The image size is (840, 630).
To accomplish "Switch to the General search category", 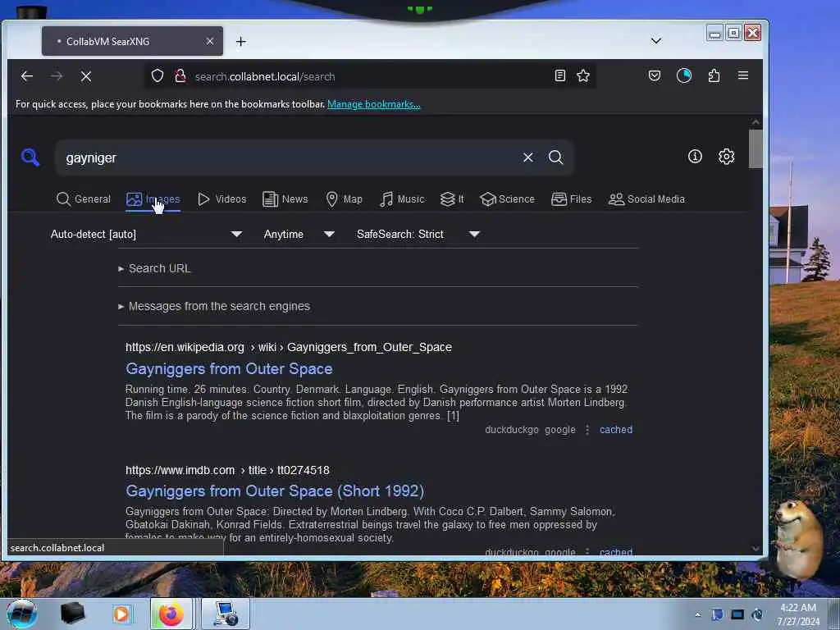I will [x=84, y=199].
